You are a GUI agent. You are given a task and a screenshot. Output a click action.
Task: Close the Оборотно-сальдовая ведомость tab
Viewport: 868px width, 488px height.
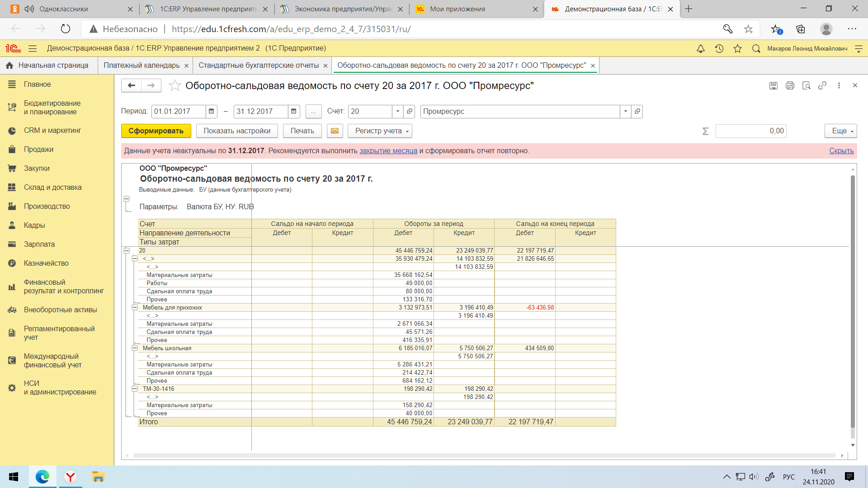(593, 66)
